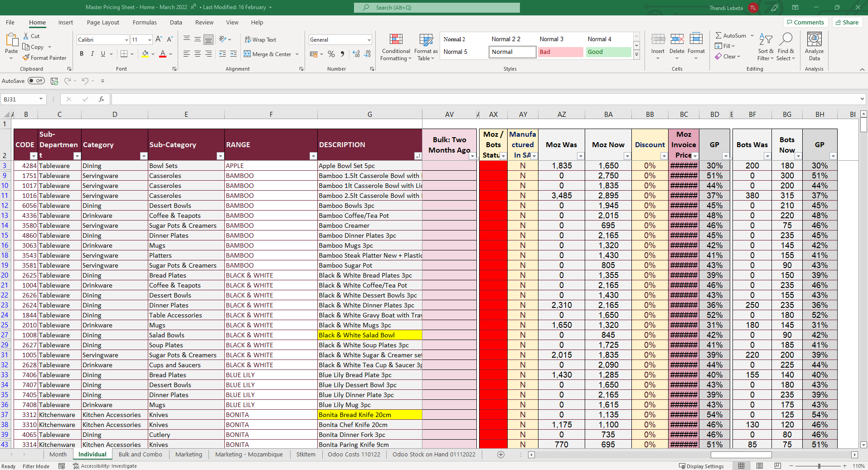Apply the Bad cell style
This screenshot has width=868, height=470.
pos(560,52)
